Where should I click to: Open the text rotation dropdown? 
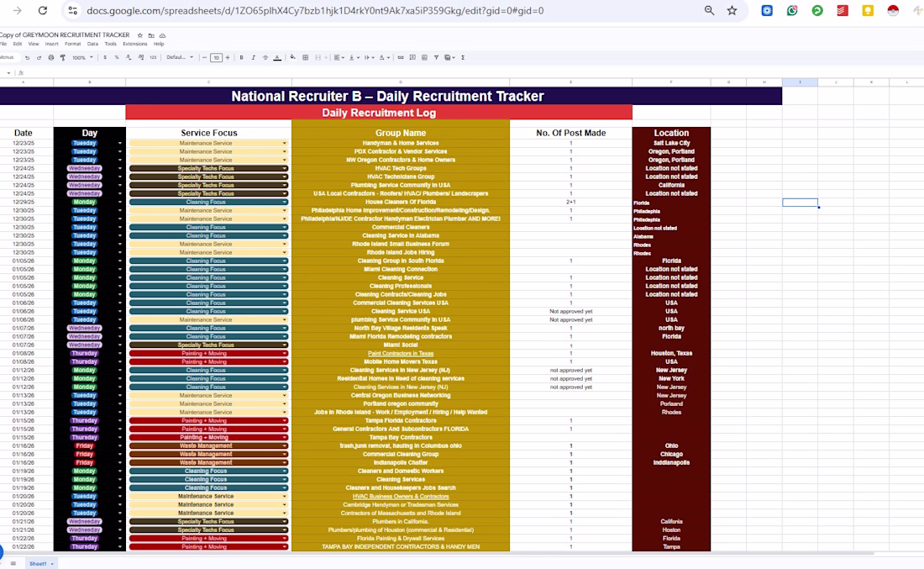pyautogui.click(x=384, y=58)
